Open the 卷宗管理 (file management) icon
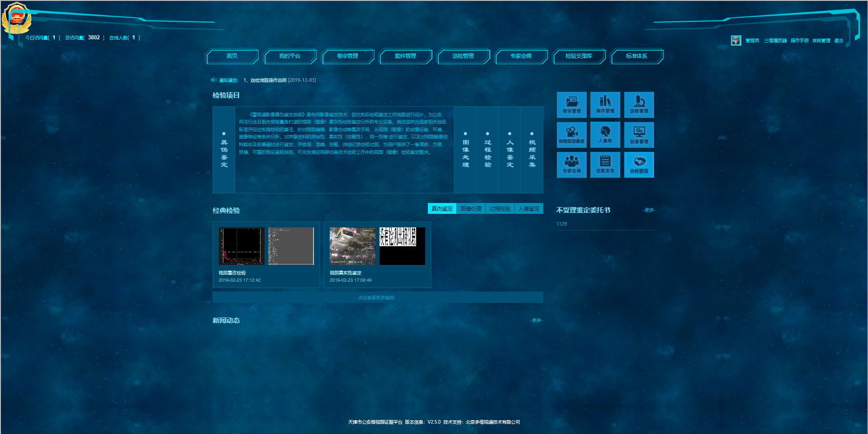The image size is (868, 434). [571, 104]
